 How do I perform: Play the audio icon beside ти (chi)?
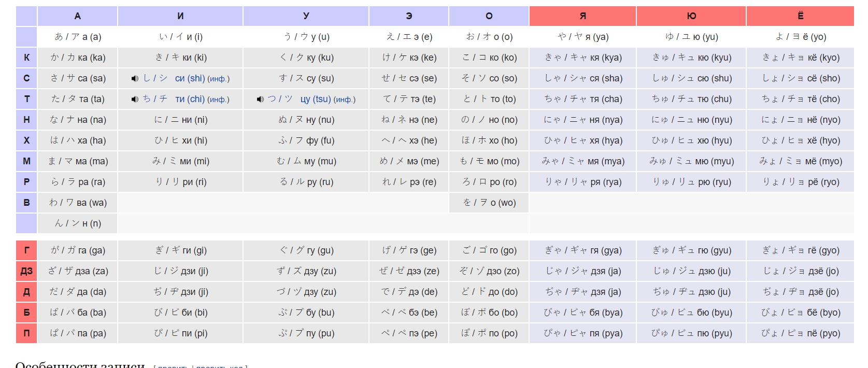[135, 100]
